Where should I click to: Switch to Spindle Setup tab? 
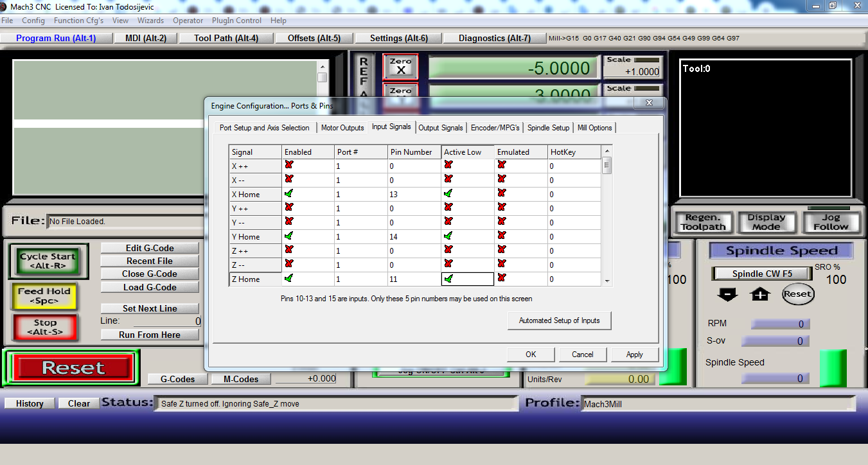pyautogui.click(x=548, y=128)
